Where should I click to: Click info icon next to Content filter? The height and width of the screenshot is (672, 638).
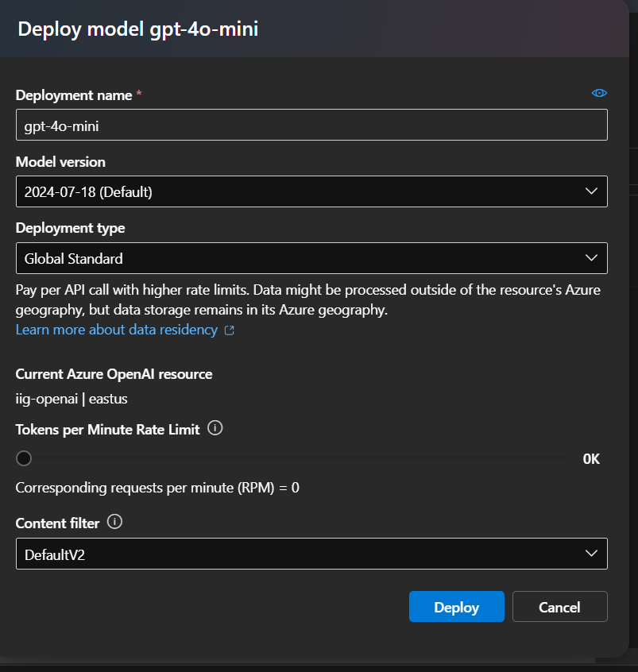pos(114,522)
